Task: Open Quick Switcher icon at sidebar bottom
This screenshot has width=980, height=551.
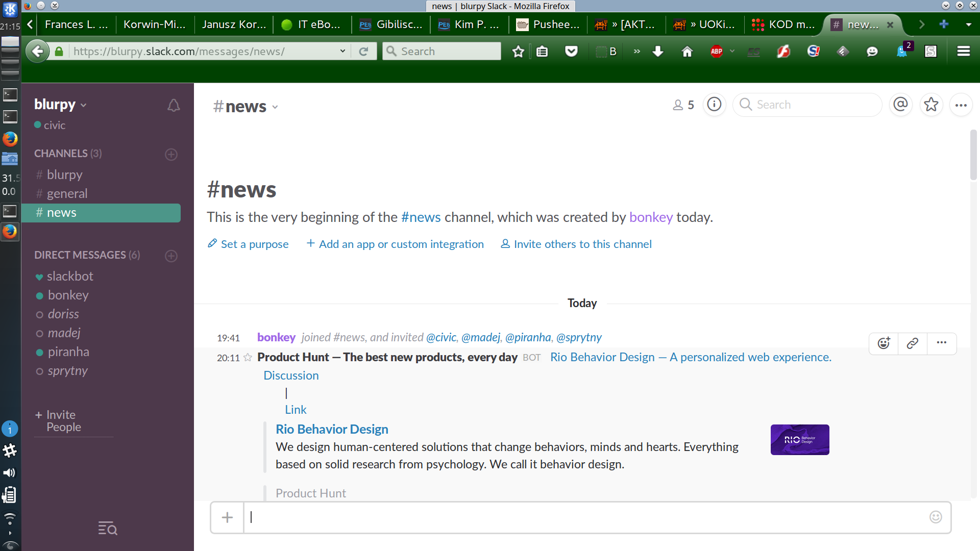Action: click(108, 529)
